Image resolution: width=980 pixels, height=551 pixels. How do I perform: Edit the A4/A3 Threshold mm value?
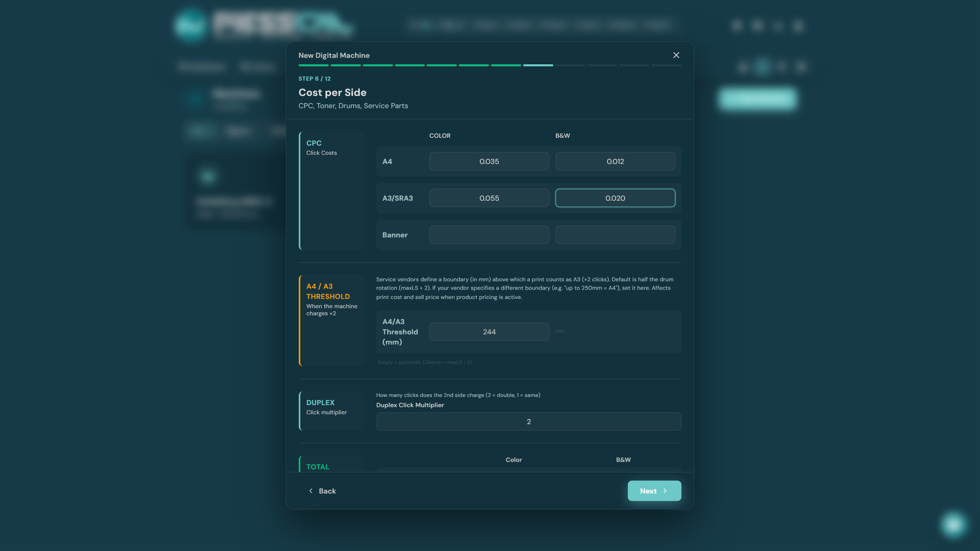[489, 332]
